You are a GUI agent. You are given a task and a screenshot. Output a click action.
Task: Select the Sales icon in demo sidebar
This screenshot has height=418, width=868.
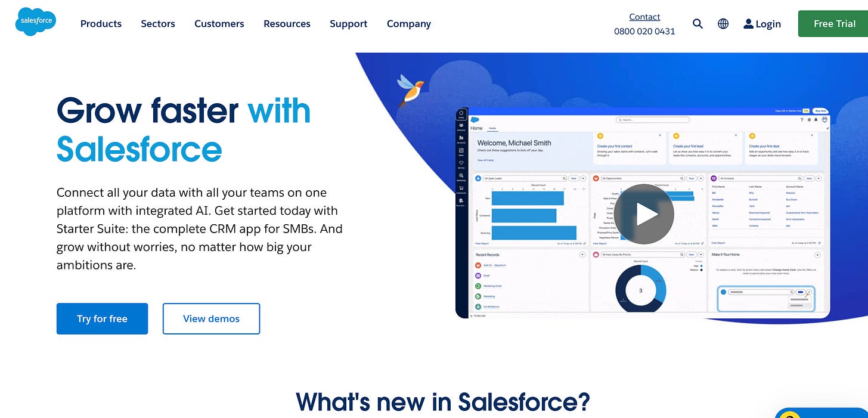pos(461,151)
